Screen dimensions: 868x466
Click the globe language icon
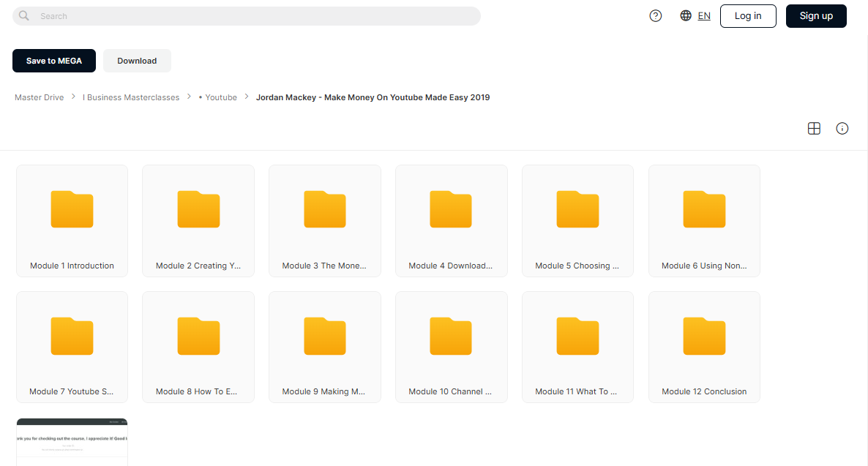click(685, 15)
